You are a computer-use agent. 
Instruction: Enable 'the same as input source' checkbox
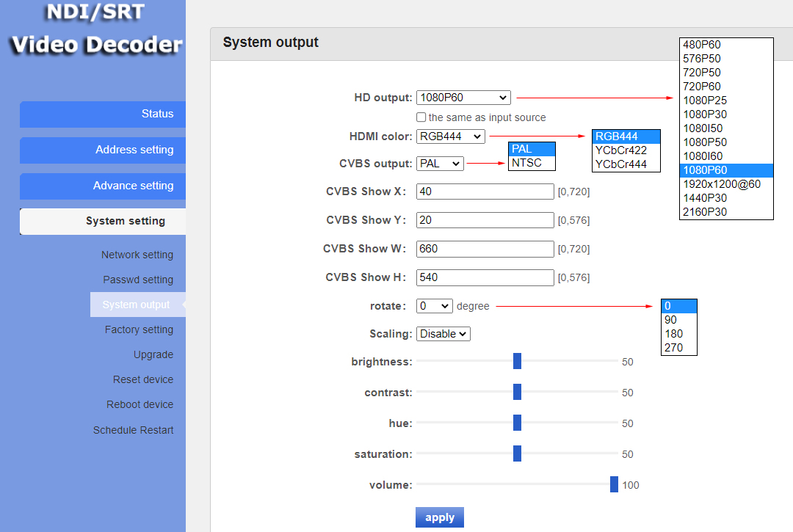tap(421, 117)
